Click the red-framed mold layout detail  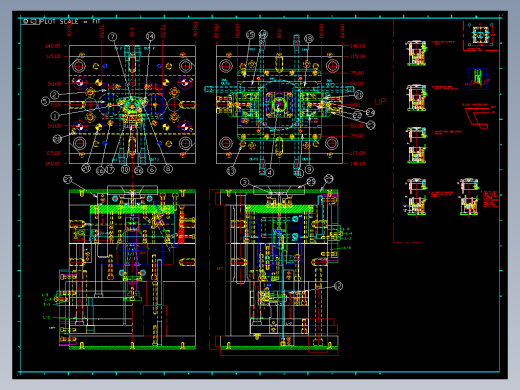tap(480, 35)
